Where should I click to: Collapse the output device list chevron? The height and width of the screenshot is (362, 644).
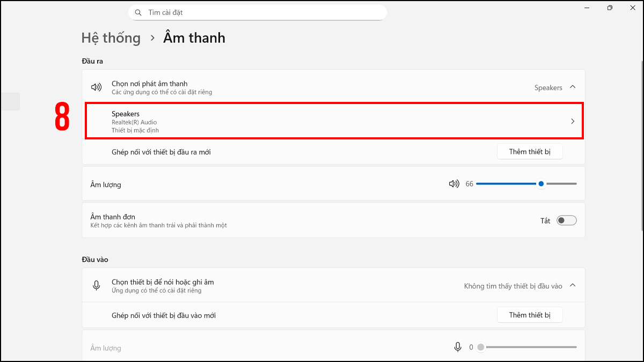pyautogui.click(x=573, y=87)
